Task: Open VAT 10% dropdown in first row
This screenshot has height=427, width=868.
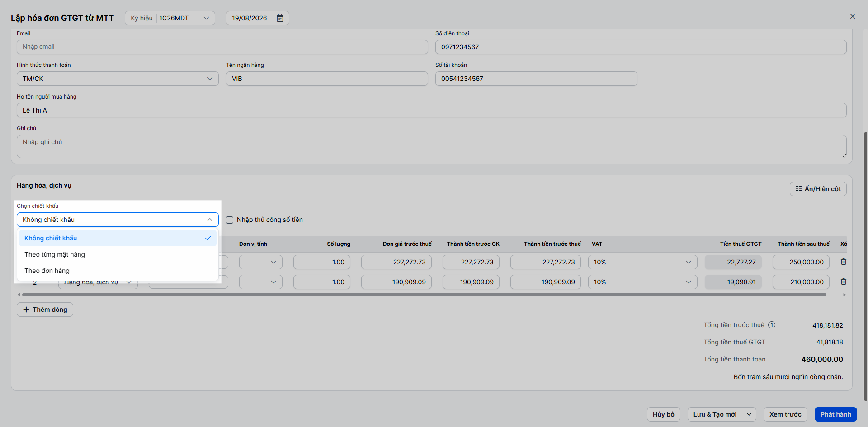Action: (642, 262)
